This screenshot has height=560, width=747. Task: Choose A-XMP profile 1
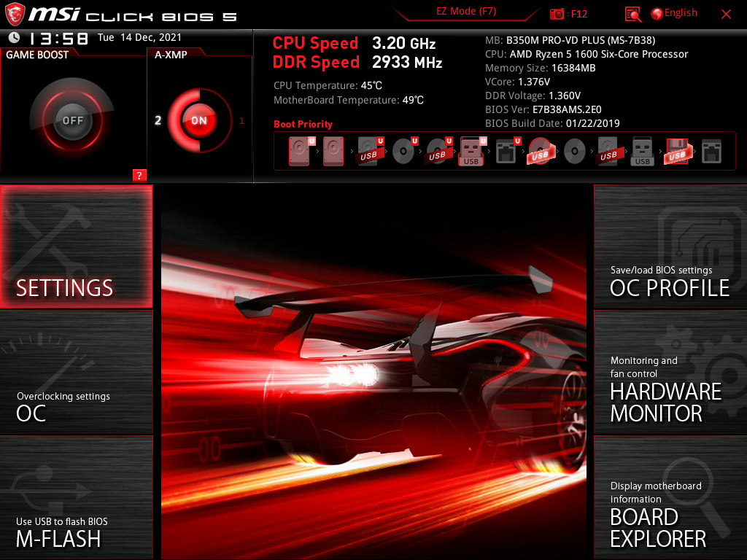click(x=242, y=121)
